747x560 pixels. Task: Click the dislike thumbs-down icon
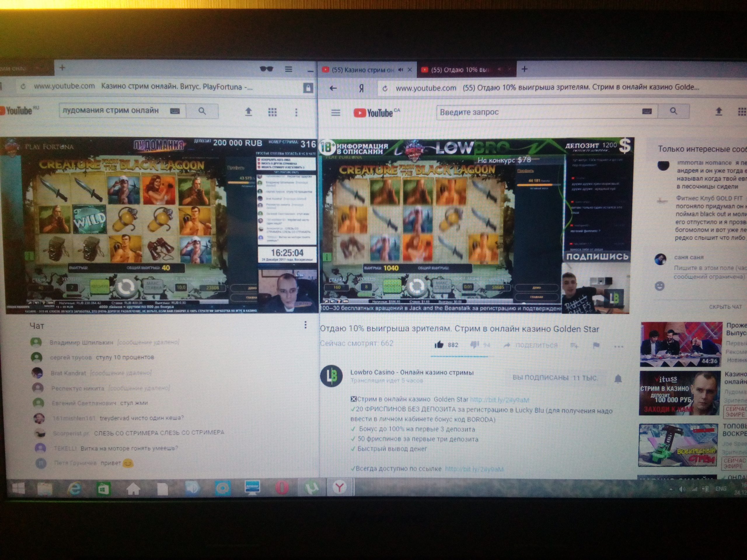pyautogui.click(x=474, y=345)
